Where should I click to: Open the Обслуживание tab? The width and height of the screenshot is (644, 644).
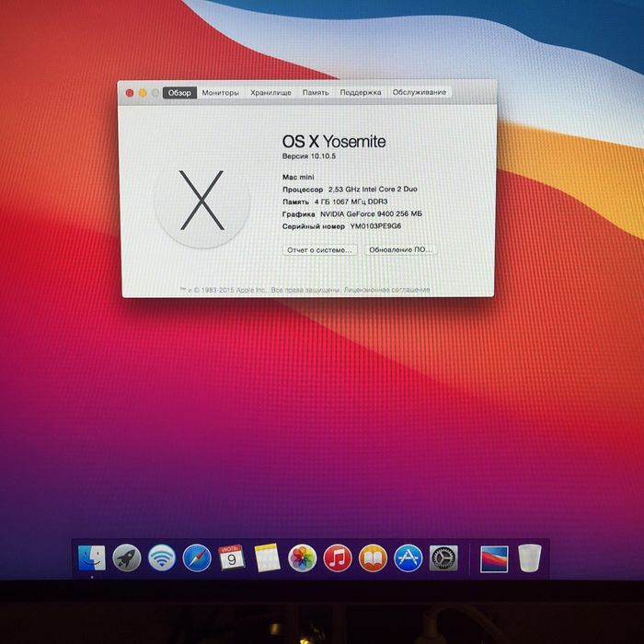419,93
